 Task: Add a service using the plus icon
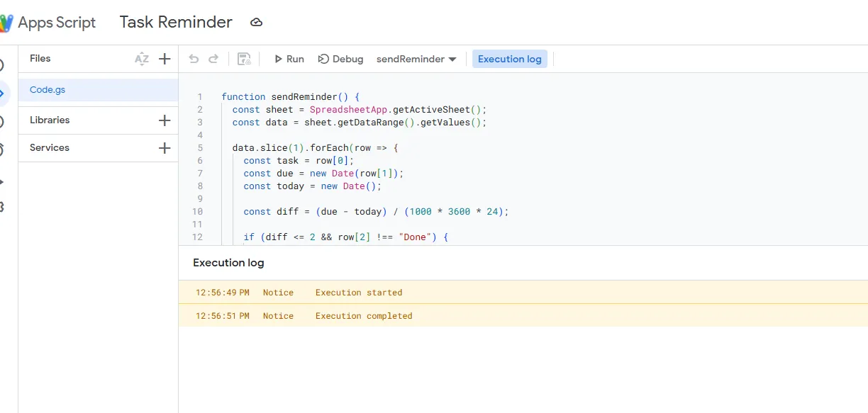(x=165, y=148)
